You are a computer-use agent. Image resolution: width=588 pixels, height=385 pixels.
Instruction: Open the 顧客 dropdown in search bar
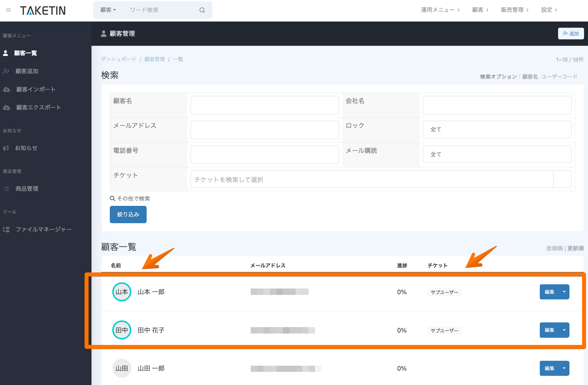(108, 10)
